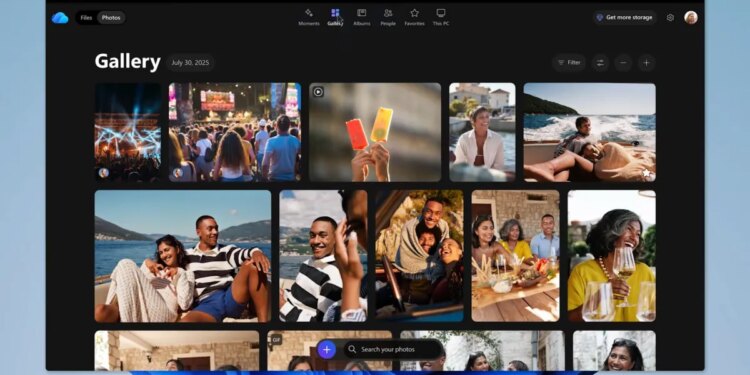Open settings gear icon
The image size is (750, 375).
[x=670, y=18]
